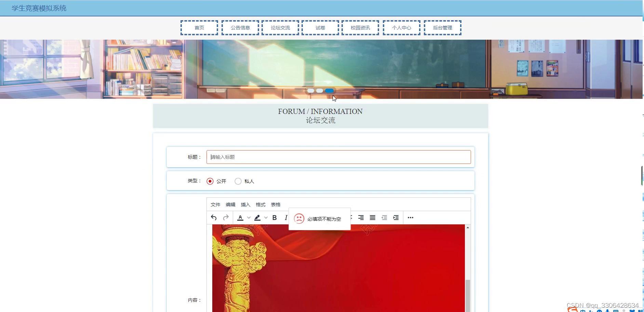644x312 pixels.
Task: Click the 标题： field label
Action: pyautogui.click(x=194, y=157)
